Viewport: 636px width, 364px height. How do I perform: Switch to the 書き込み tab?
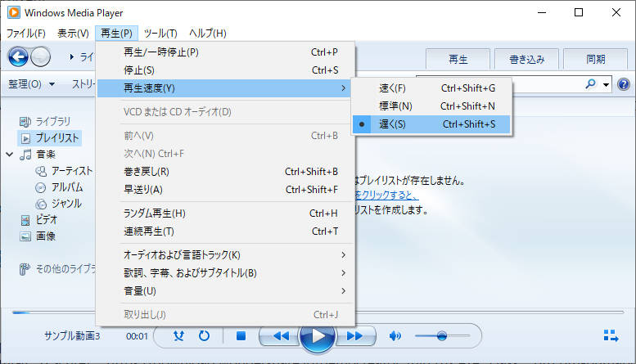click(526, 59)
